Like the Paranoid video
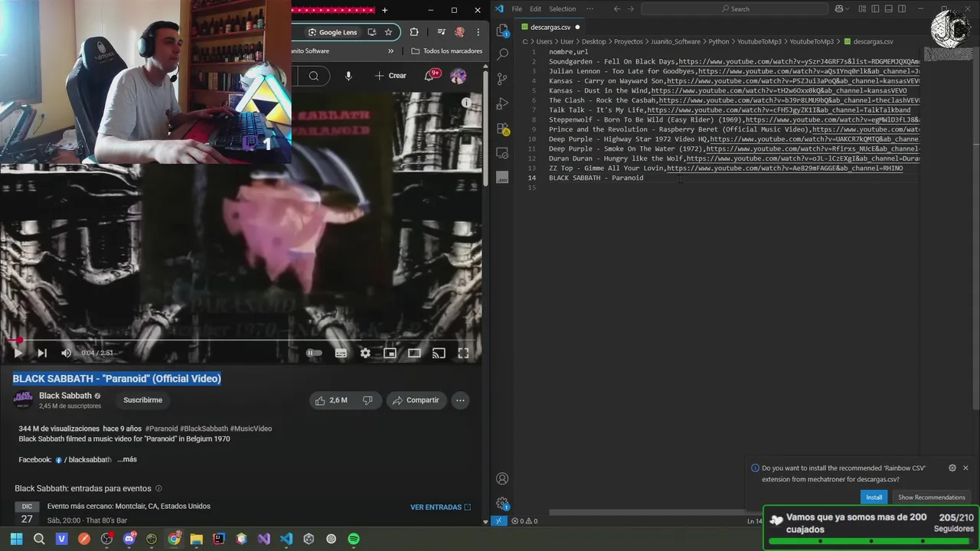The image size is (980, 551). click(331, 400)
